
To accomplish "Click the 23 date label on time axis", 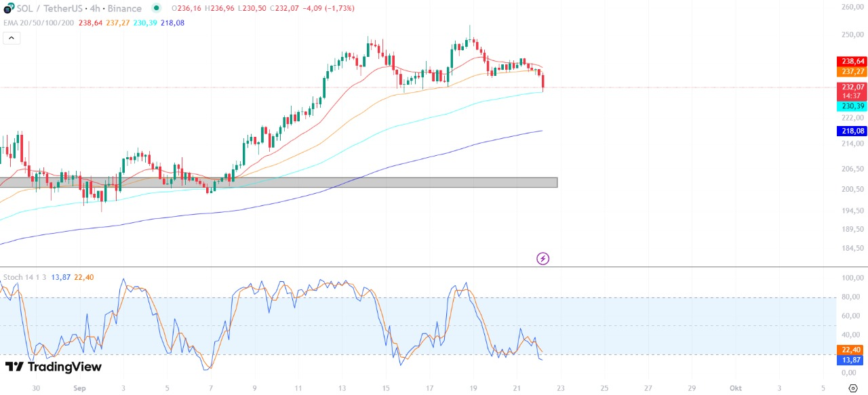I will click(561, 388).
